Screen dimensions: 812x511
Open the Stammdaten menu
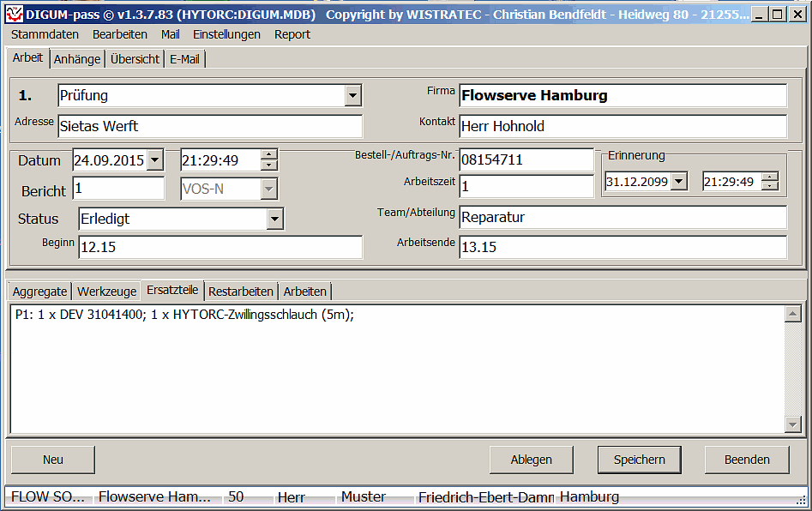pyautogui.click(x=45, y=34)
